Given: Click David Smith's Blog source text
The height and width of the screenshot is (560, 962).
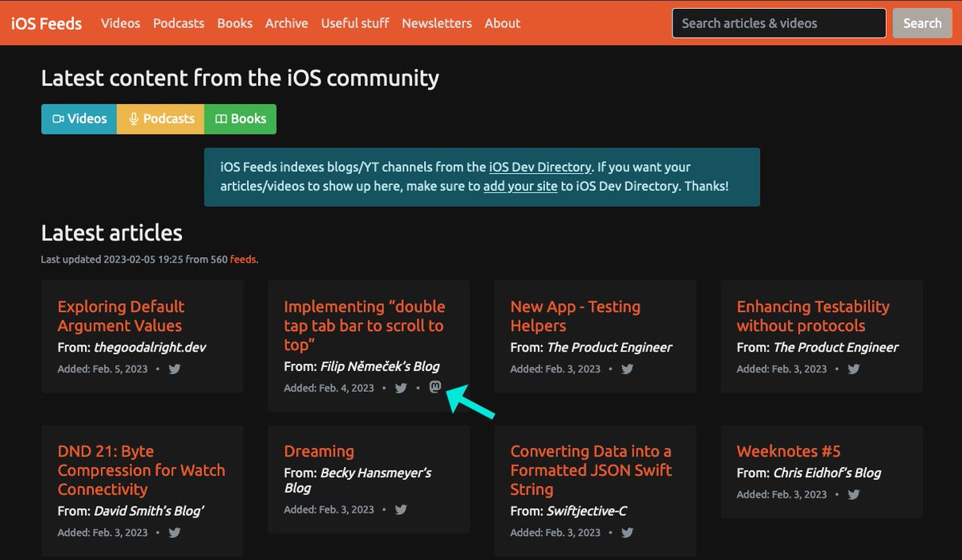Looking at the screenshot, I should click(149, 511).
